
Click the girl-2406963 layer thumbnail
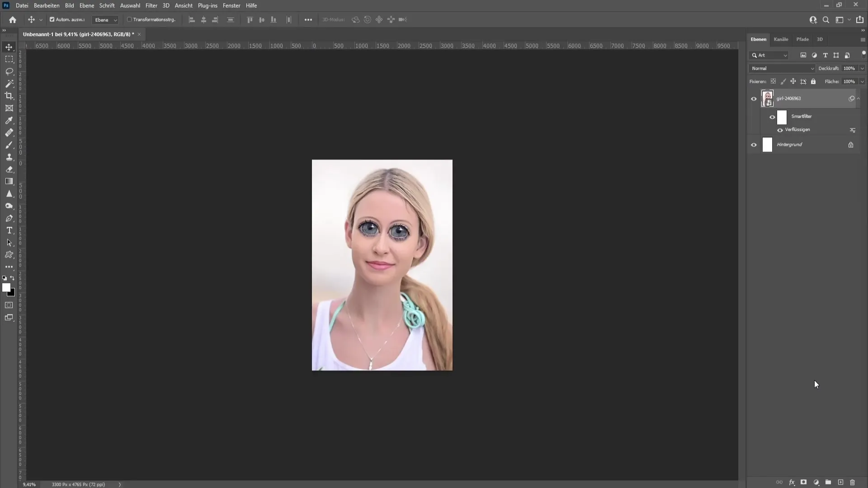pos(767,98)
